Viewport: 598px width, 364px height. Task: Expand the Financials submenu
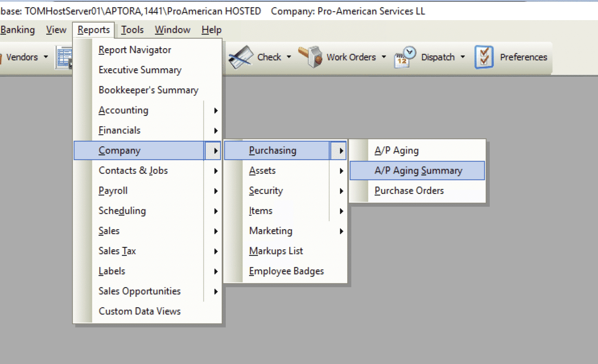coord(216,130)
